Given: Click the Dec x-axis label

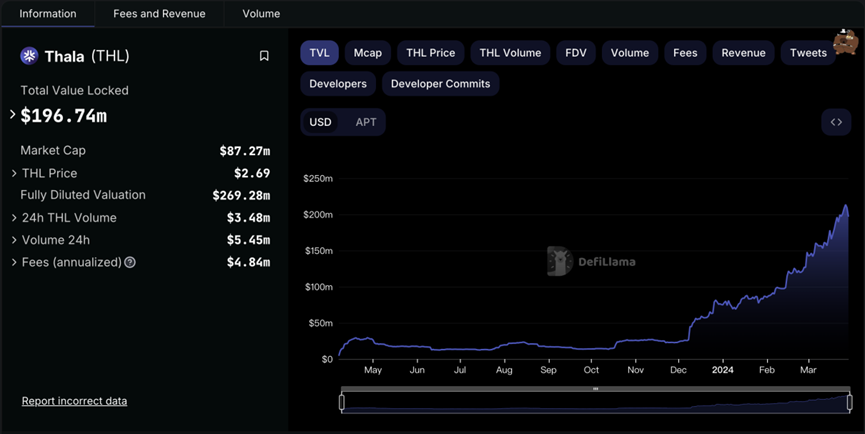Looking at the screenshot, I should tap(678, 370).
